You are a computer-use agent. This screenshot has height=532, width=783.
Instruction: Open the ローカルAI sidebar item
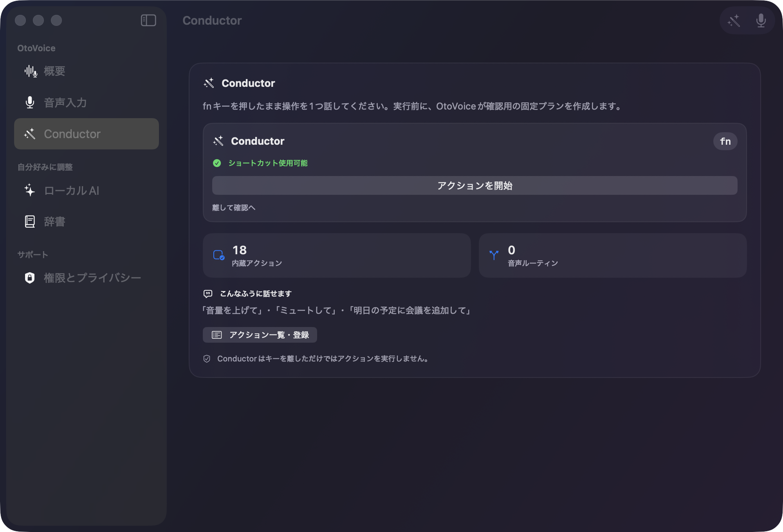click(87, 191)
